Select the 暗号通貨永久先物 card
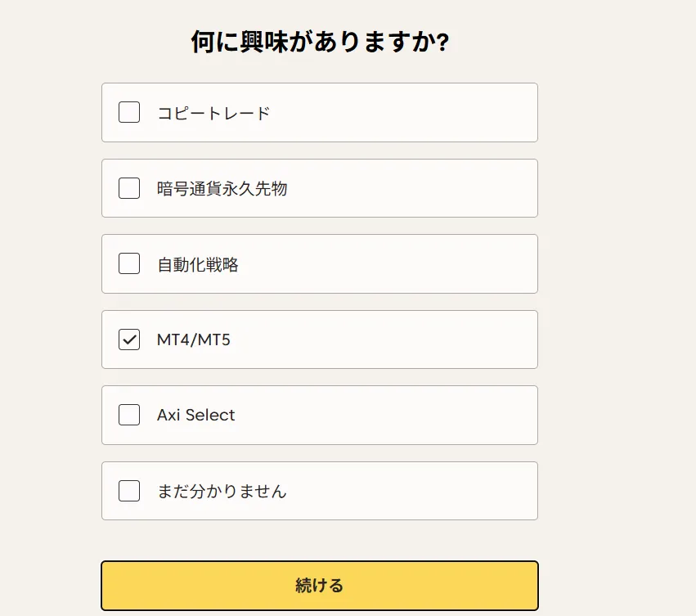The width and height of the screenshot is (696, 616). tap(319, 188)
